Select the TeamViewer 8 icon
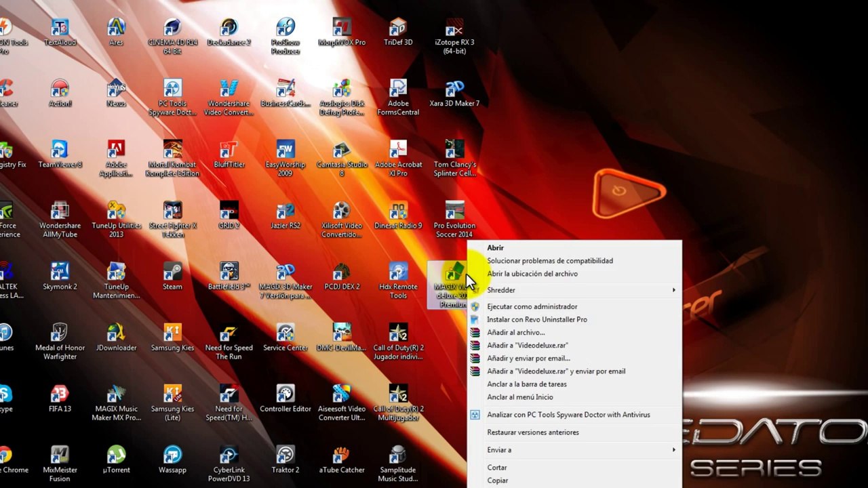 pyautogui.click(x=60, y=155)
